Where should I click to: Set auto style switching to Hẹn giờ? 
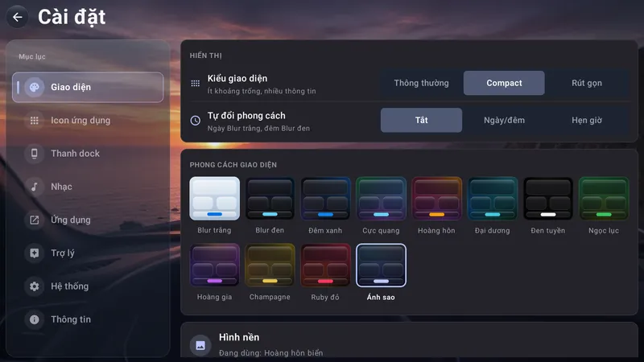(587, 120)
